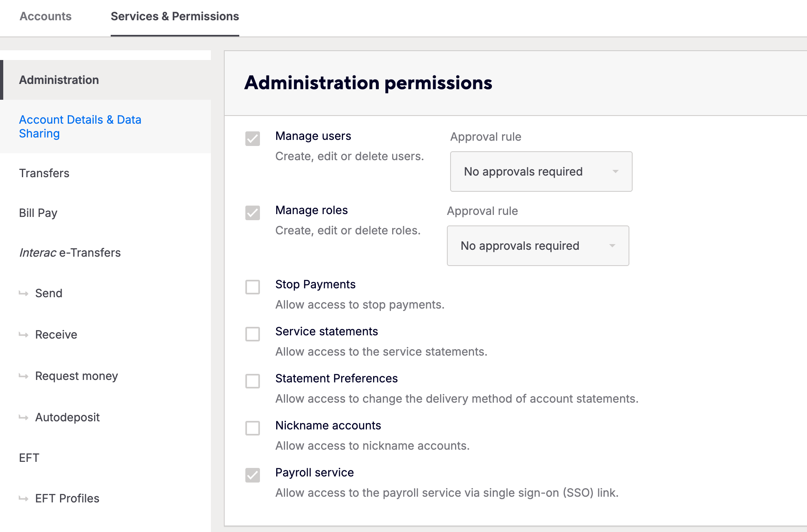Select EFT Profiles sub-item
Screen dimensions: 807x532
[67, 498]
